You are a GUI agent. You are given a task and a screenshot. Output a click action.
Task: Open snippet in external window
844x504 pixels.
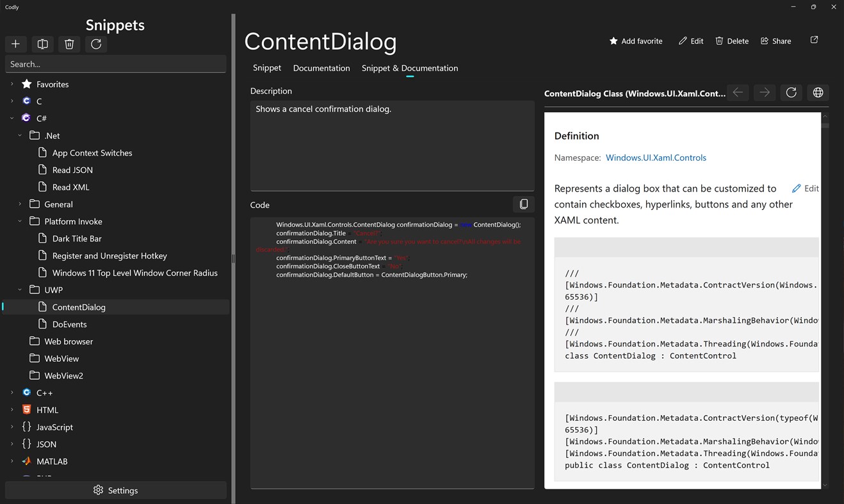[x=814, y=39]
